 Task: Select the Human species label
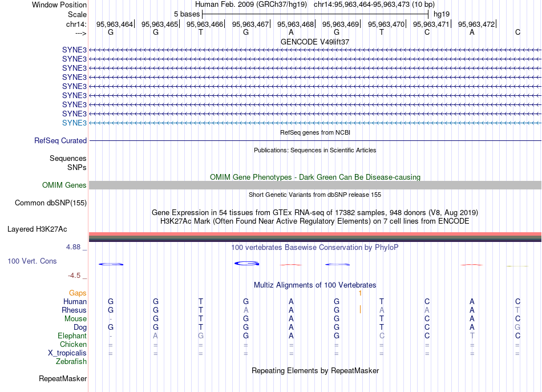point(75,302)
